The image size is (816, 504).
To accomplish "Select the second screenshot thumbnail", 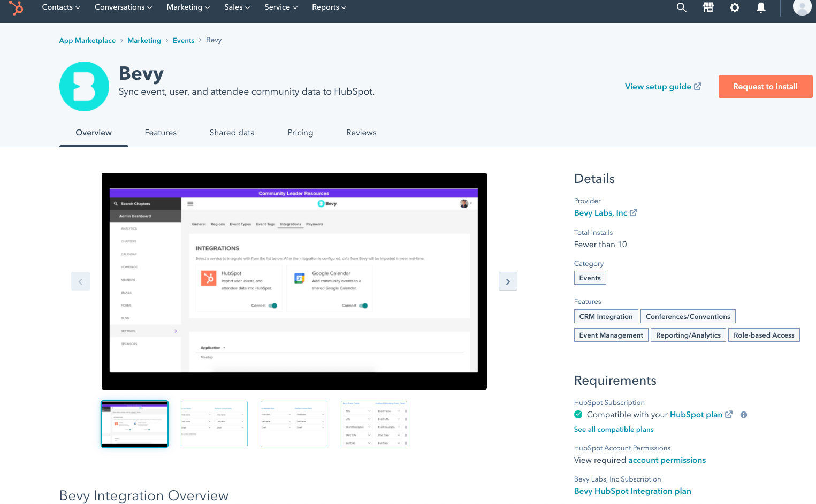I will tap(214, 424).
